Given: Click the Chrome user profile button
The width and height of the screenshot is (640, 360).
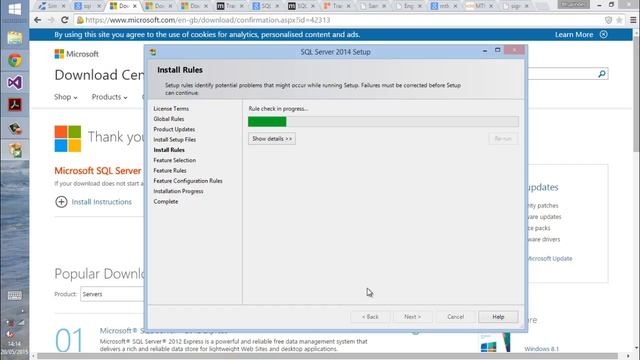Looking at the screenshot, I should [573, 4].
